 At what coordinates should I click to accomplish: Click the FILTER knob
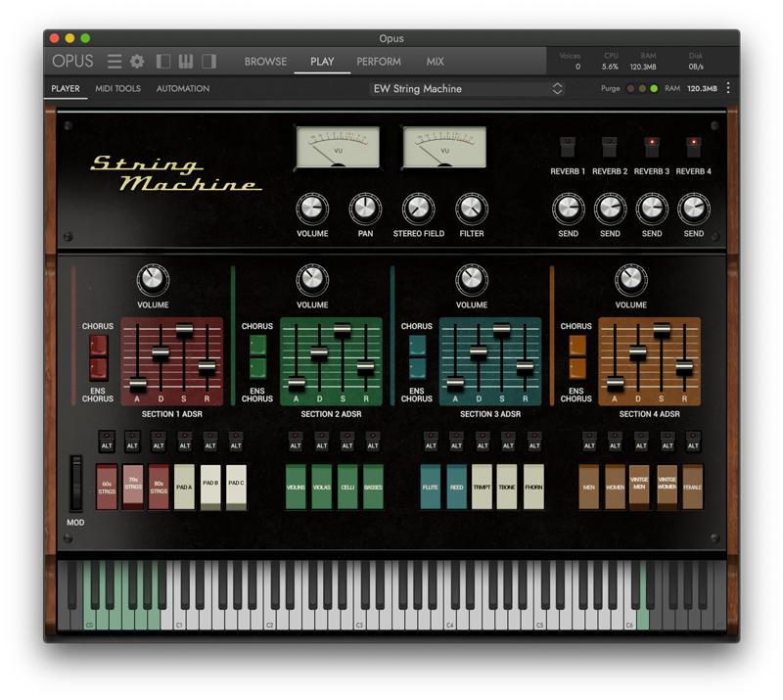pyautogui.click(x=470, y=208)
